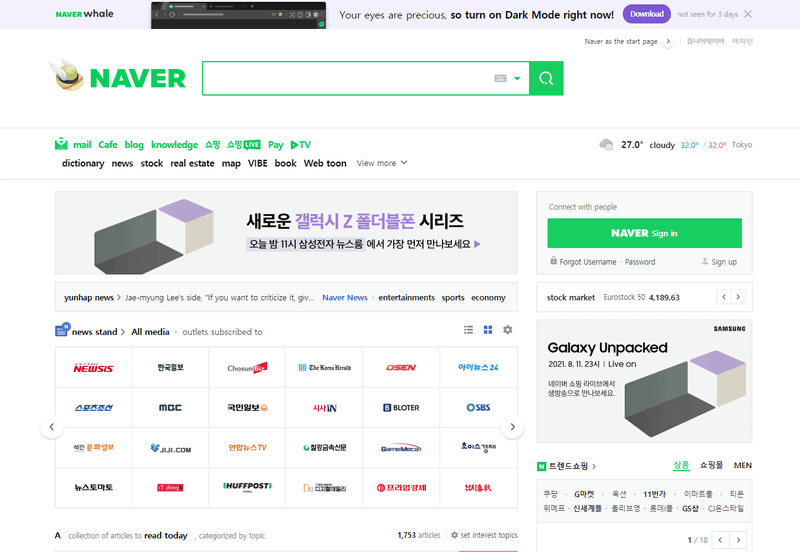Open the MBC outlet tile
The height and width of the screenshot is (552, 800).
coord(170,408)
